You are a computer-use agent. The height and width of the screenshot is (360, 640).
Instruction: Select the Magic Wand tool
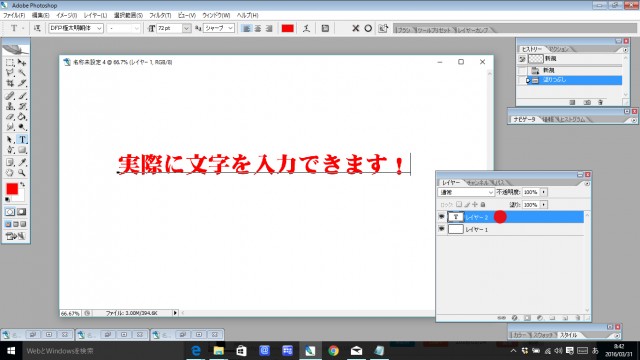pos(22,73)
